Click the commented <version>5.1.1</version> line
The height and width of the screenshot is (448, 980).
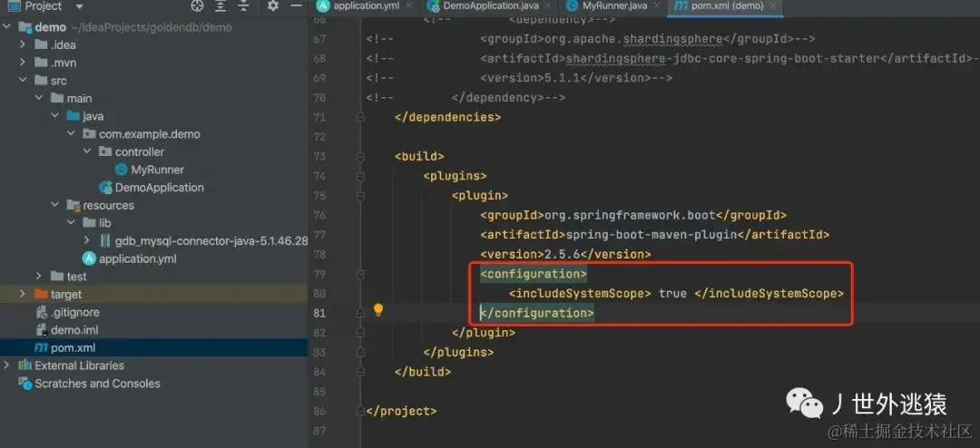(576, 78)
